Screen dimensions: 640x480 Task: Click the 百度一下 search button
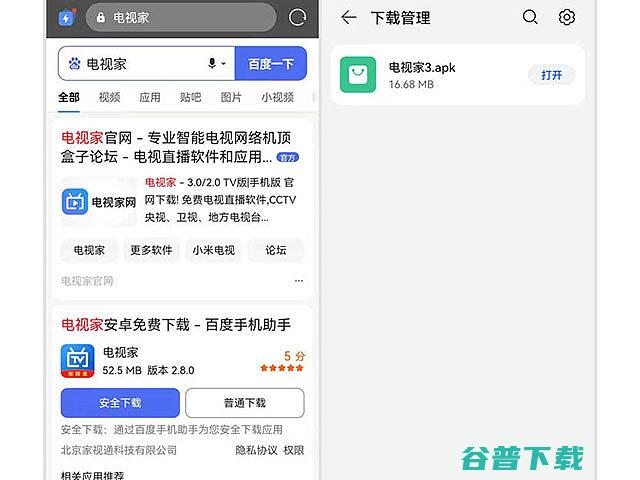(271, 63)
